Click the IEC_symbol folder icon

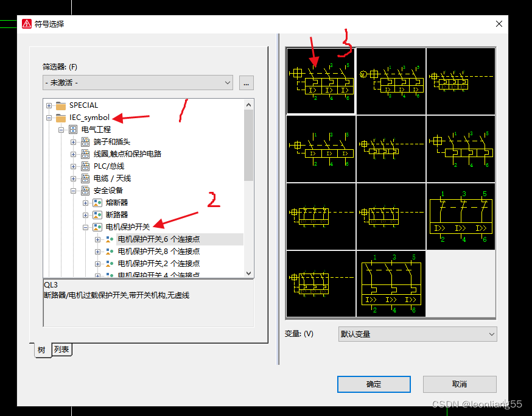[x=61, y=118]
